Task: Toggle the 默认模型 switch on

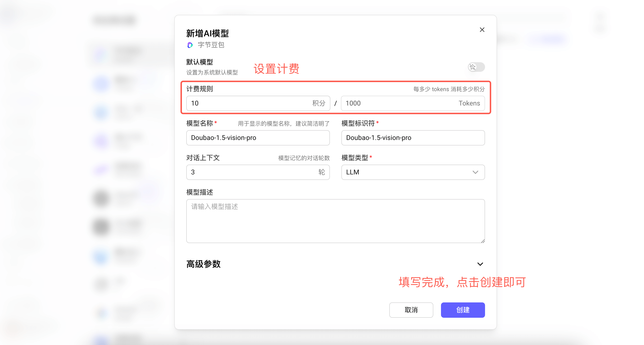Action: (476, 67)
